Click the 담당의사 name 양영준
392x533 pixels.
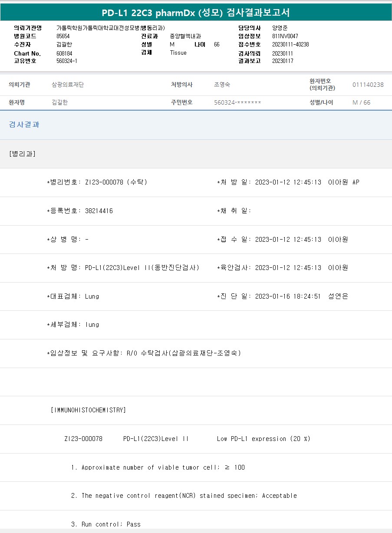pyautogui.click(x=280, y=28)
